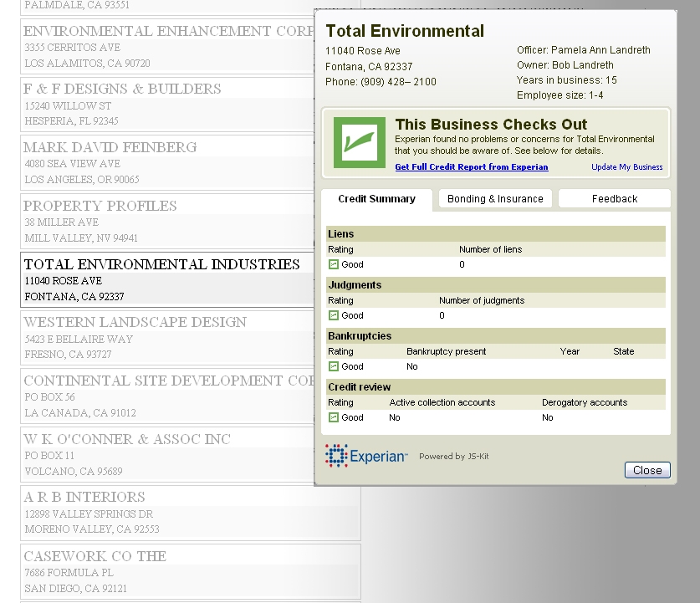The width and height of the screenshot is (700, 603).
Task: Select A R B Interiors listing
Action: (x=191, y=513)
